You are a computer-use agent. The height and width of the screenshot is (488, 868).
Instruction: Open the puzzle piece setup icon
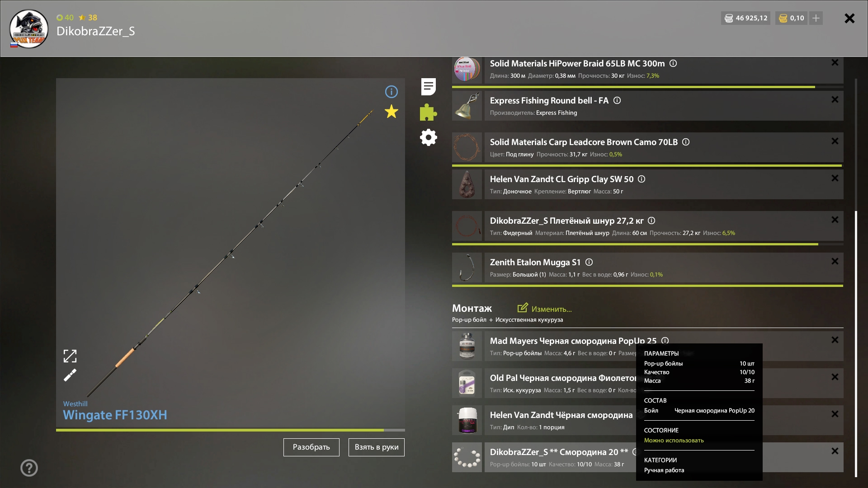(428, 112)
